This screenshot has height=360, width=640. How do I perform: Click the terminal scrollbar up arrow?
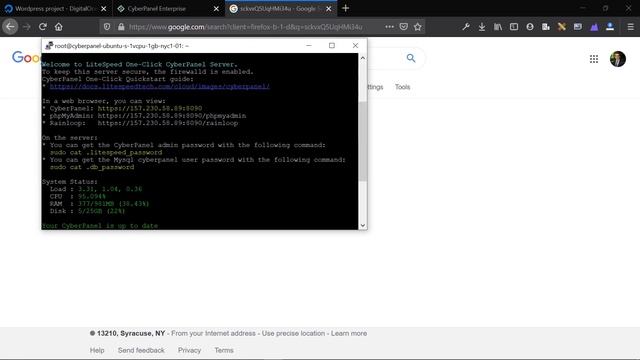click(x=362, y=58)
